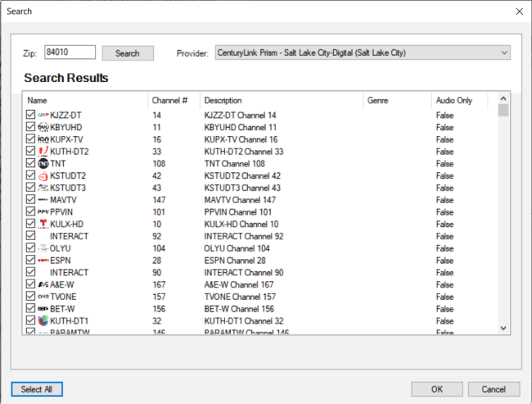532x404 pixels.
Task: Sort by Genre column header
Action: (397, 101)
